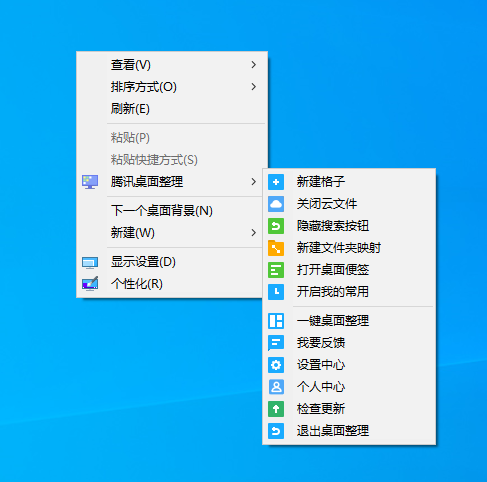
Task: Select 隐藏搜索按钮 in the submenu
Action: (x=349, y=226)
